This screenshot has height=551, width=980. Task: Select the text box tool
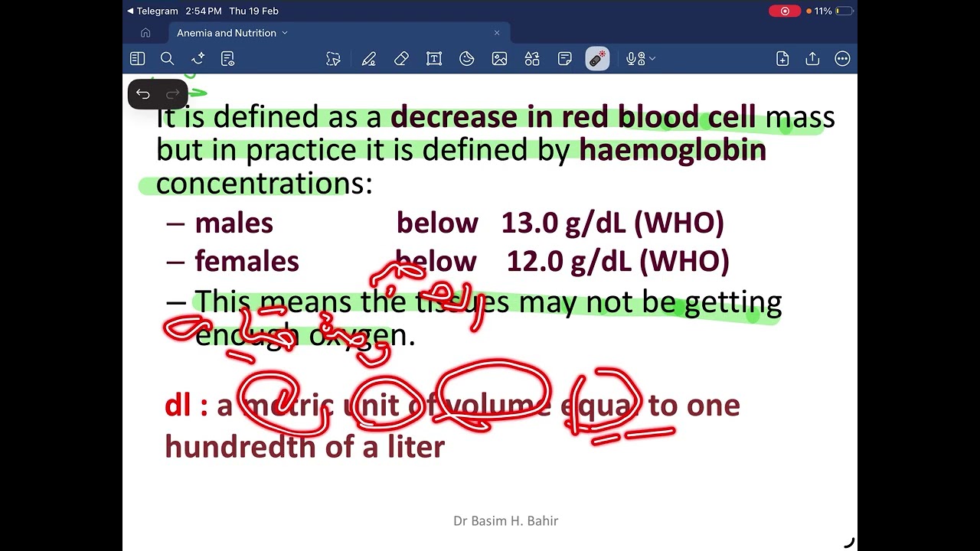pyautogui.click(x=434, y=59)
